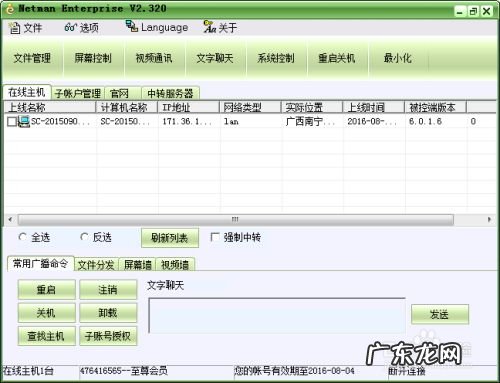Click the 子账号授权 button
The image size is (500, 383).
(x=108, y=336)
